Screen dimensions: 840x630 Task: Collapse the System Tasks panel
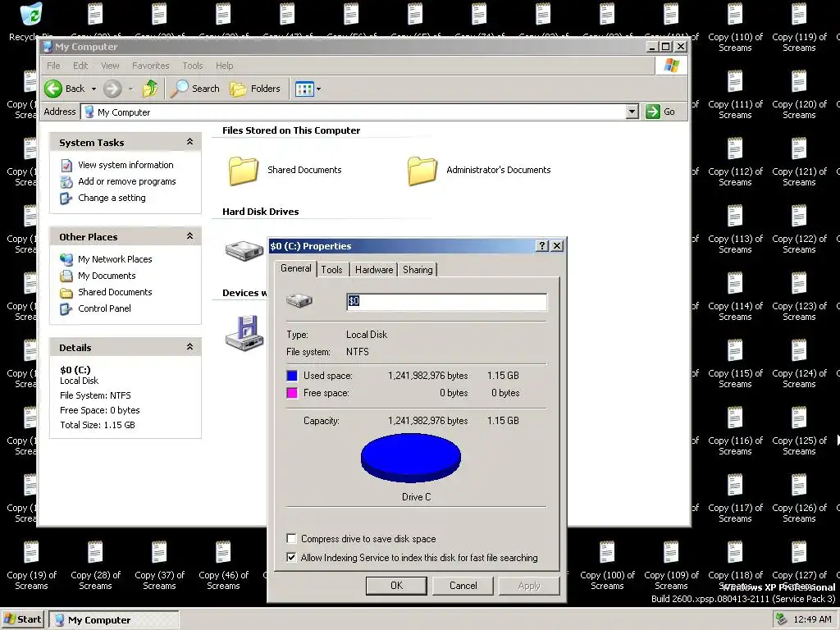189,142
